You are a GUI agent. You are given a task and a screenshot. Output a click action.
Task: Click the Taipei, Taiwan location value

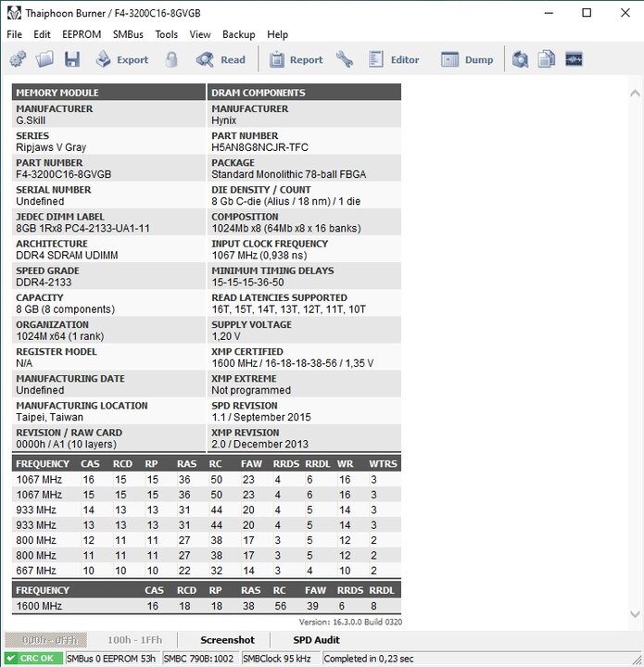[49, 417]
